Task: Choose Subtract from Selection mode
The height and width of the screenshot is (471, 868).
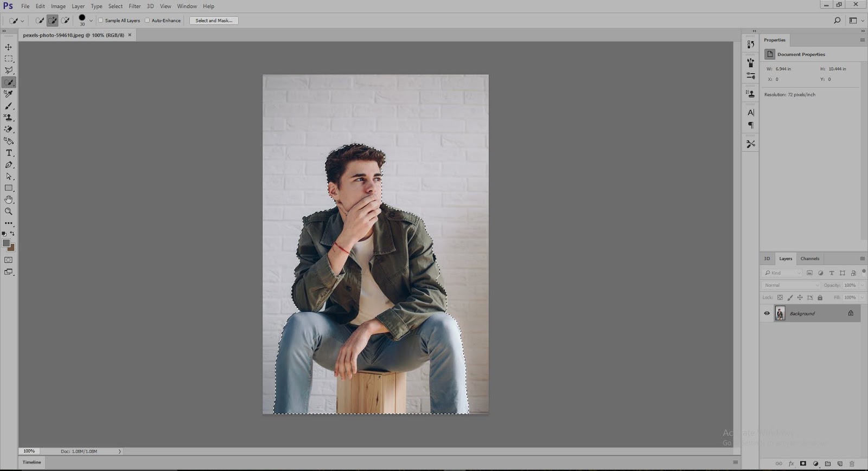Action: tap(65, 21)
